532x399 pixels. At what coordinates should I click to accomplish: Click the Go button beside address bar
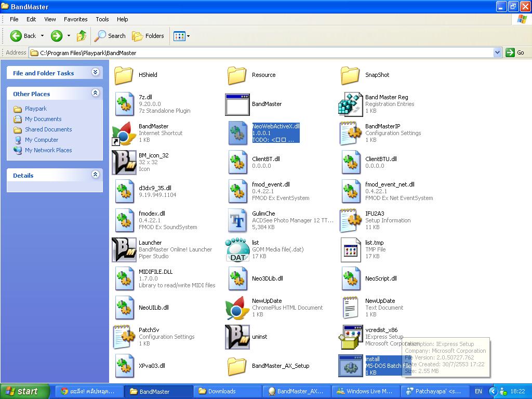coord(515,52)
